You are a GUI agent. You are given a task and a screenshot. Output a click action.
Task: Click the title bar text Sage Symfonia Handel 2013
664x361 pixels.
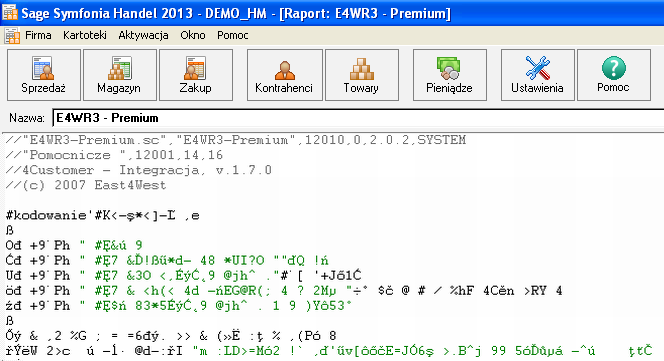[x=107, y=13]
